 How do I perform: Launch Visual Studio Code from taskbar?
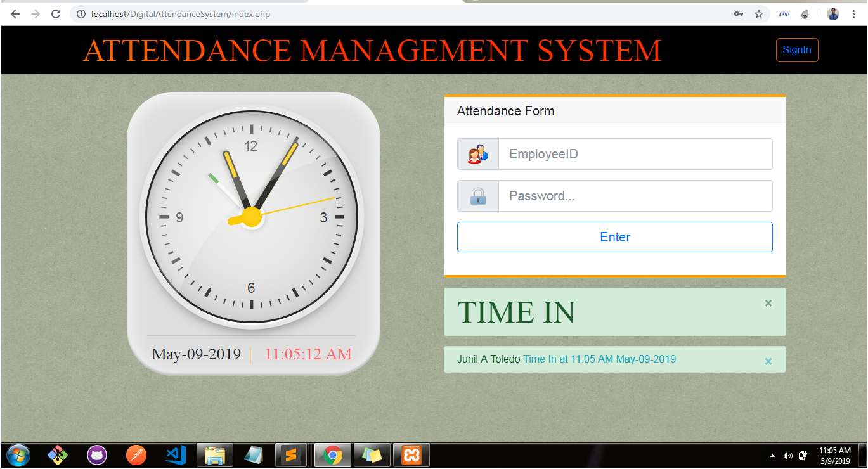point(176,454)
